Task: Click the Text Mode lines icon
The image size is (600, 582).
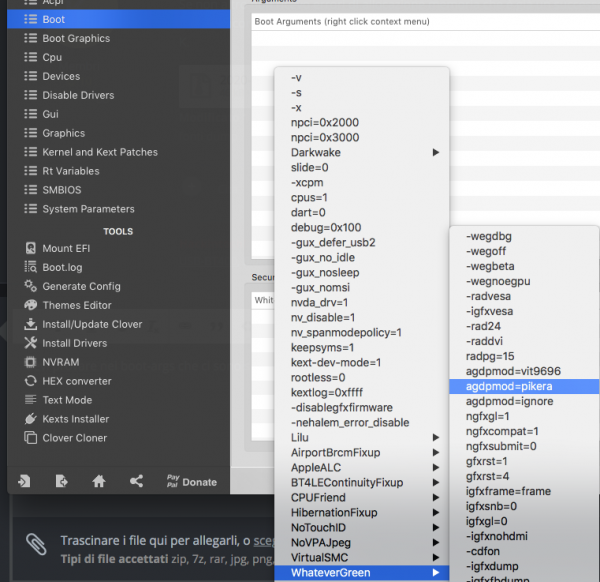Action: click(x=31, y=400)
